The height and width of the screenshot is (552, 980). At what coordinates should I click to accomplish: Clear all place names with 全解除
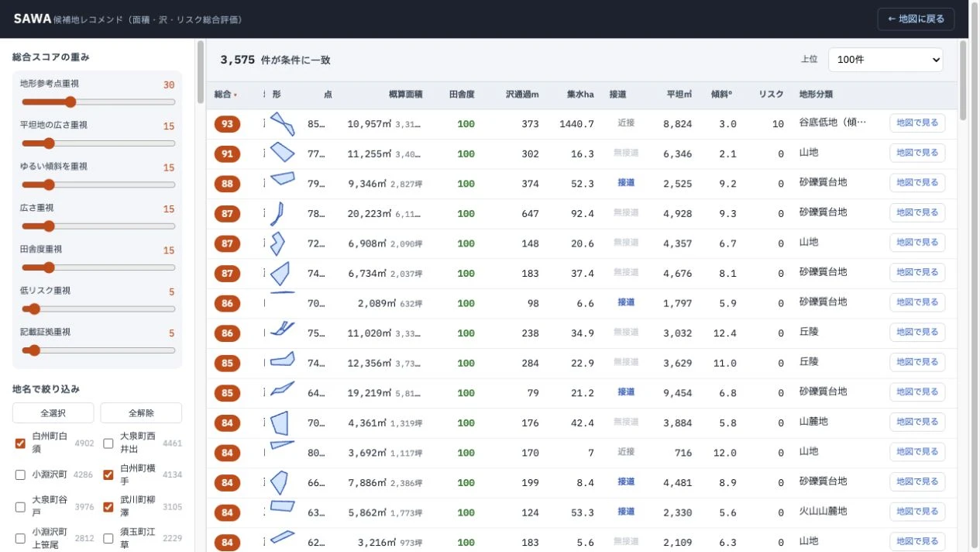pyautogui.click(x=141, y=412)
